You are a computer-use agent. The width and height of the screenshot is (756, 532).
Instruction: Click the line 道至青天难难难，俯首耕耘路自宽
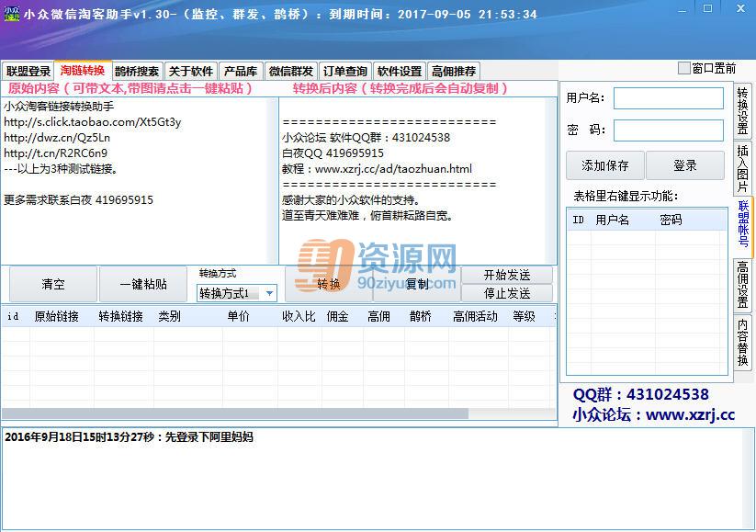click(x=367, y=215)
